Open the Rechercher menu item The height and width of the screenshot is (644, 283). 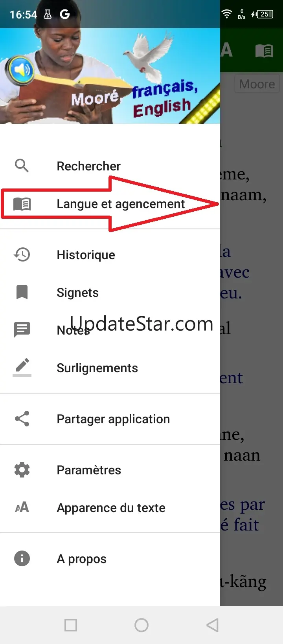110,166
